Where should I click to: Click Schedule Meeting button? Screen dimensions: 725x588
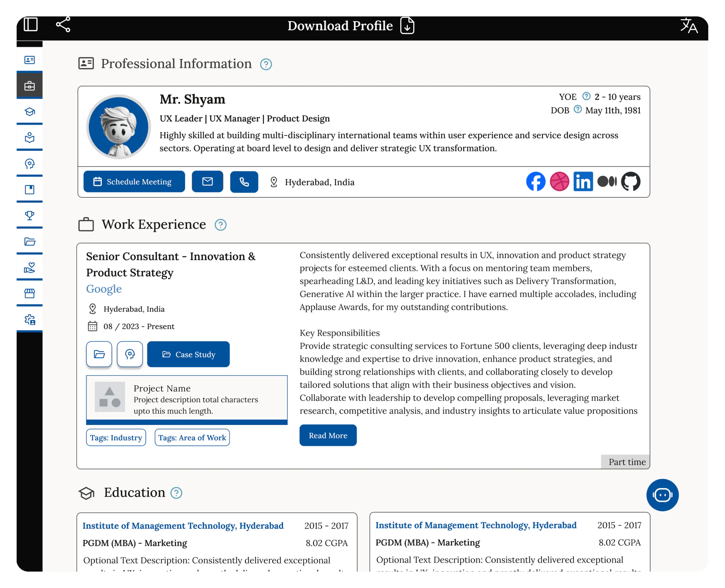pos(134,182)
